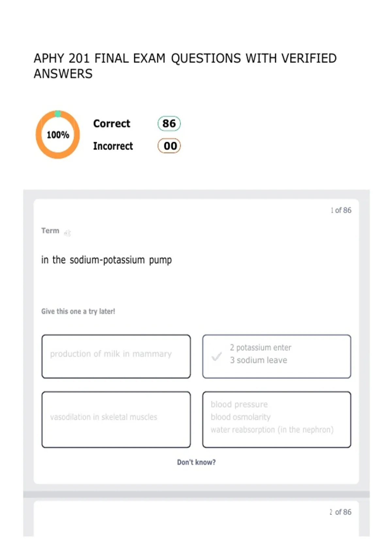
Task: Click the 'Incorrect' score label
Action: pyautogui.click(x=113, y=146)
